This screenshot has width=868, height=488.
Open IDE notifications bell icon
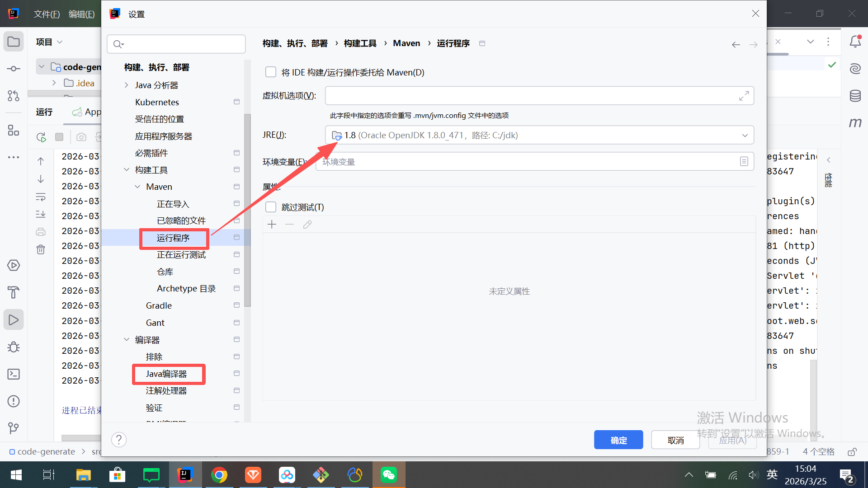tap(855, 42)
